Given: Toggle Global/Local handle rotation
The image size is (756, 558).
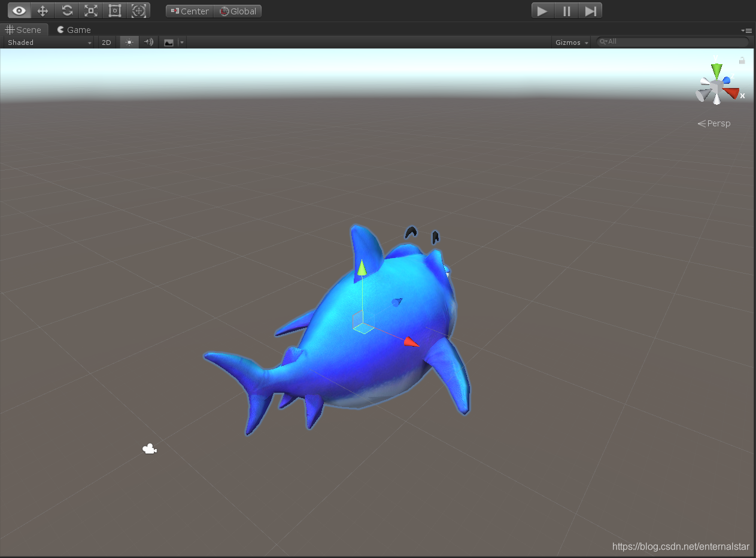Looking at the screenshot, I should coord(238,11).
